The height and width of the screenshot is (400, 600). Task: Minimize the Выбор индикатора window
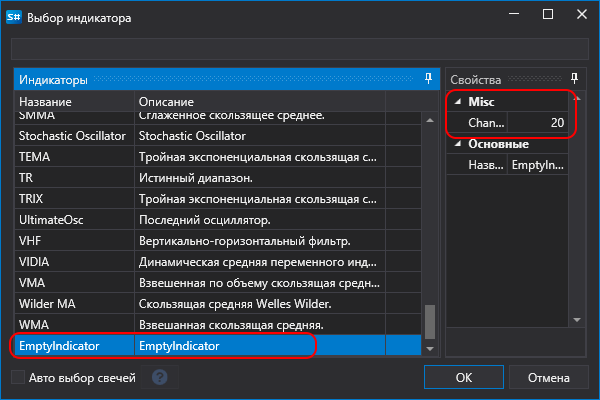tap(514, 15)
